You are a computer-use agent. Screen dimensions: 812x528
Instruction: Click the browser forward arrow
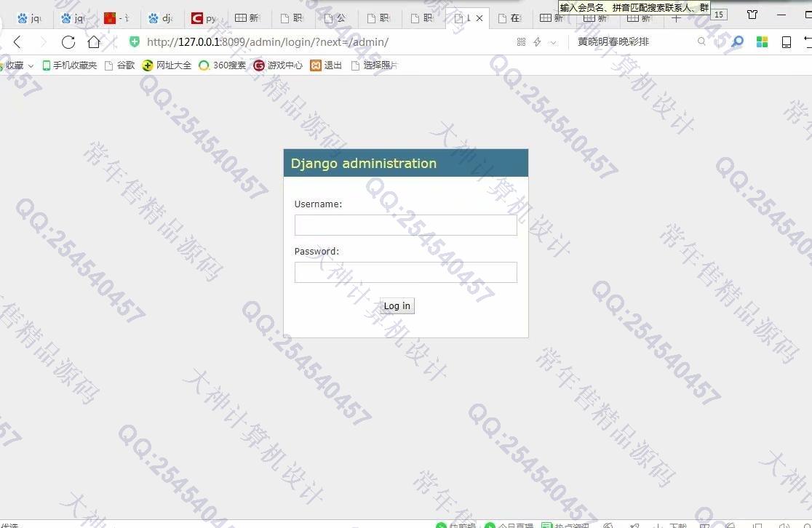click(44, 42)
